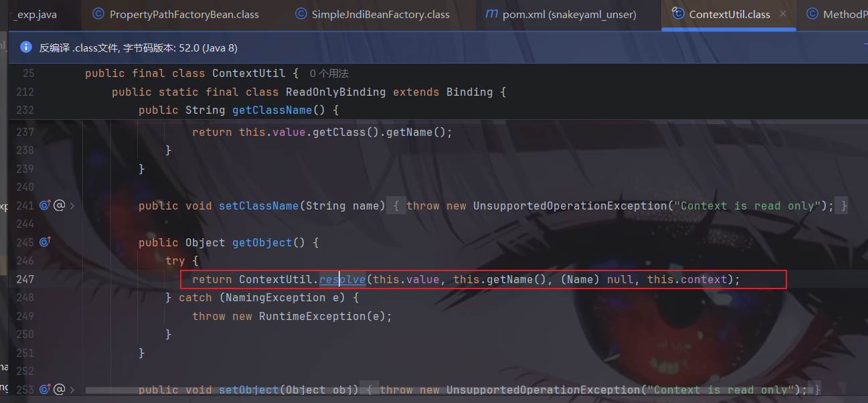Open the pom.xml (snakeyaml_unser) tab
Screen dimensions: 868x403
click(x=559, y=14)
